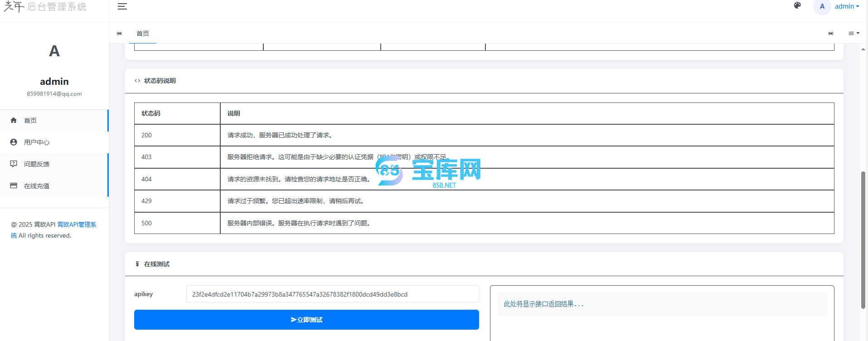Click into the apikey input field
Screen dimensions: 868x341
[332, 294]
